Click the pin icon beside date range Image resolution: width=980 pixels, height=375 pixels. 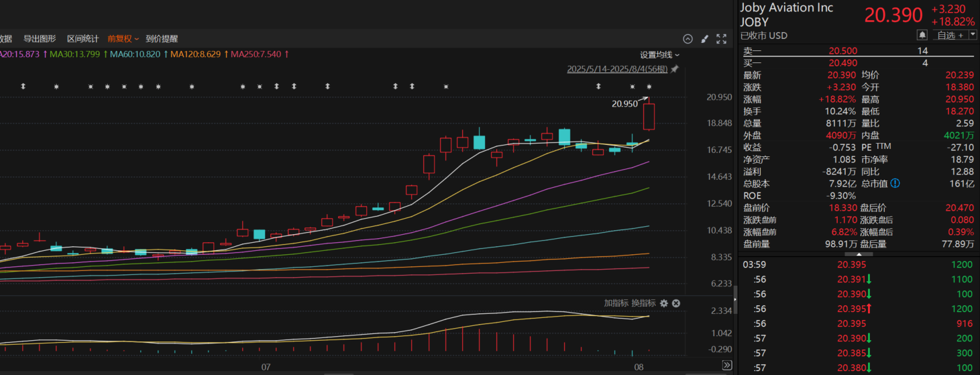coord(675,69)
